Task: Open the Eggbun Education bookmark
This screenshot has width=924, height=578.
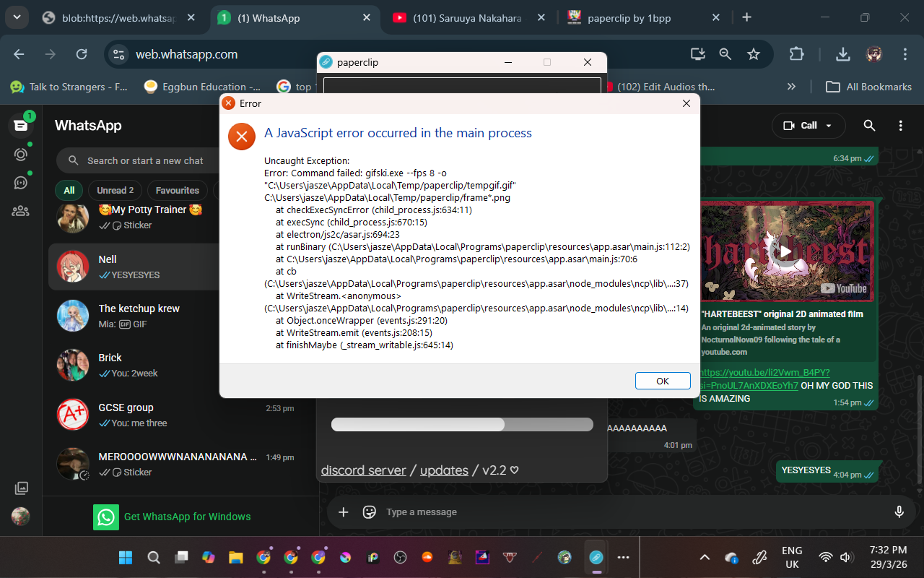Action: pyautogui.click(x=203, y=87)
